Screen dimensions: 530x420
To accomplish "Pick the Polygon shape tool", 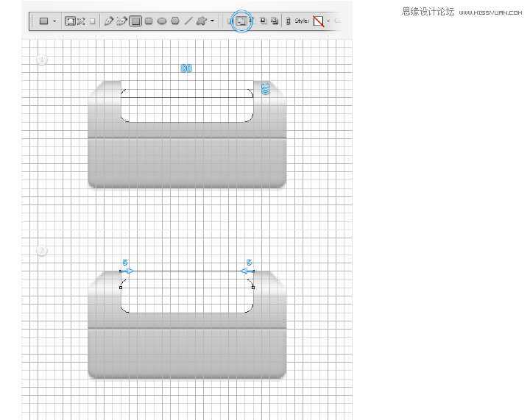I will [175, 21].
